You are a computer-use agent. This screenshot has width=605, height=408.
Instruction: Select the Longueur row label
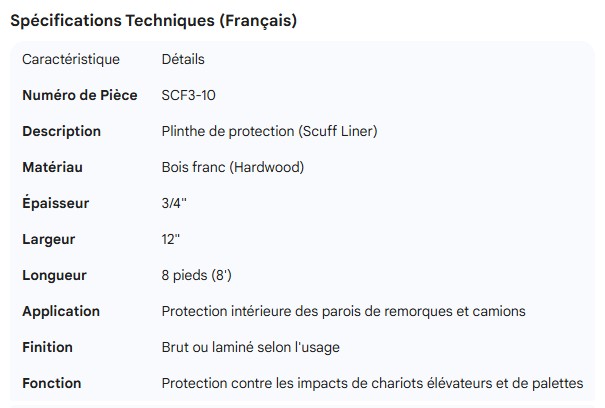point(55,275)
